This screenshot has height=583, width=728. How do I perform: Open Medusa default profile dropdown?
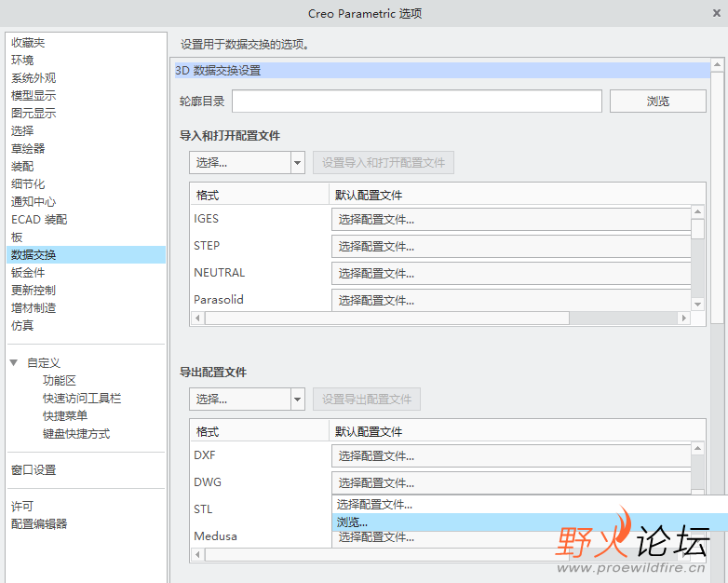(x=511, y=539)
